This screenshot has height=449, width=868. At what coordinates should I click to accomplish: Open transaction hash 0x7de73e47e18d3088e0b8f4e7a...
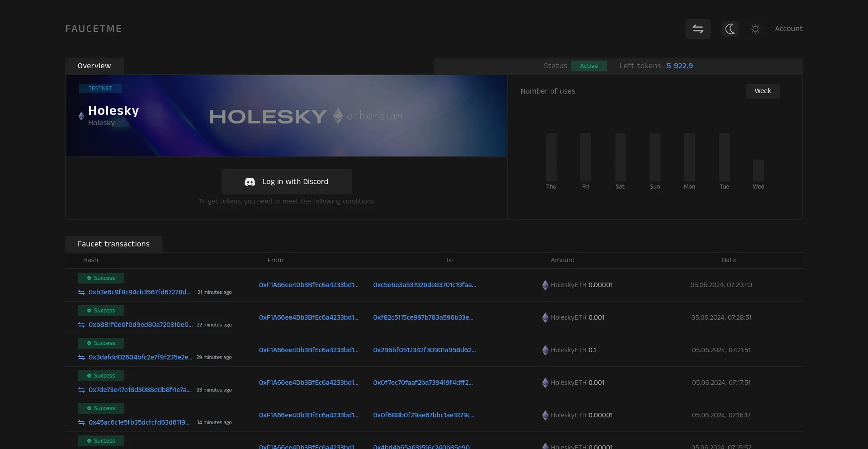point(140,390)
